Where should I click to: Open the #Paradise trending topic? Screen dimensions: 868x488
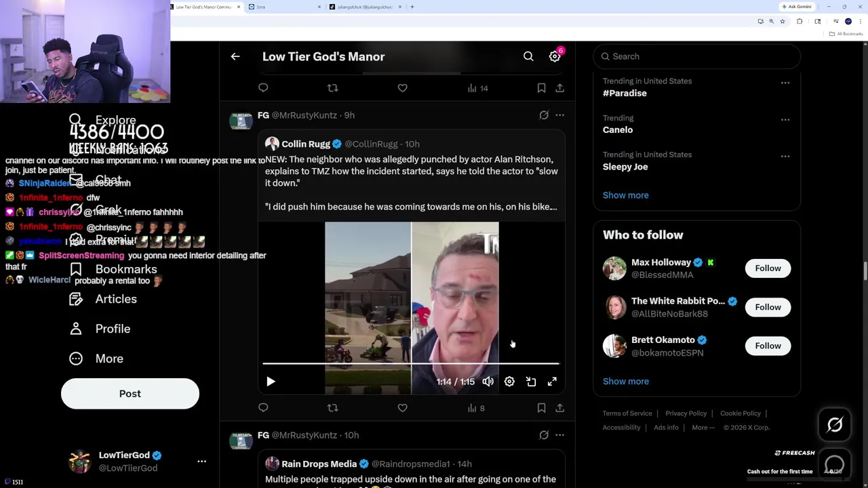tap(625, 94)
